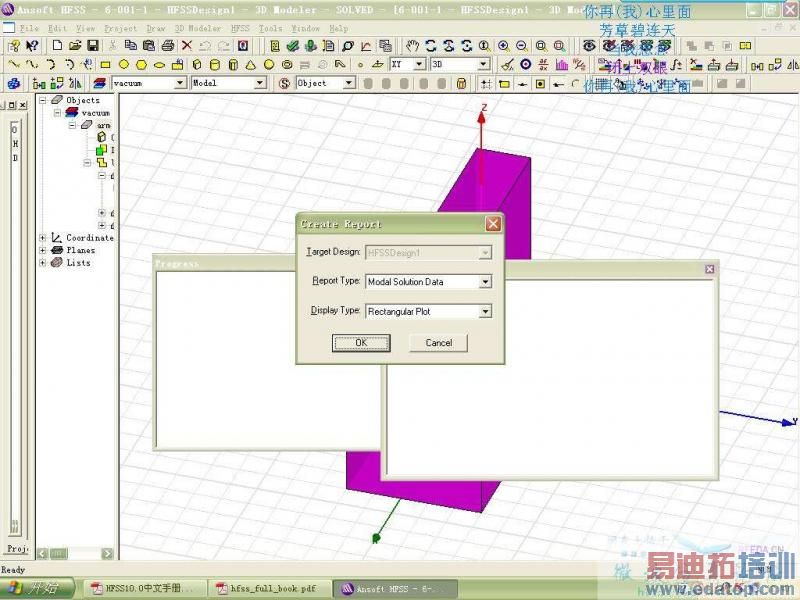This screenshot has width=800, height=600.
Task: Select the Draw Torus tool
Action: point(287,65)
